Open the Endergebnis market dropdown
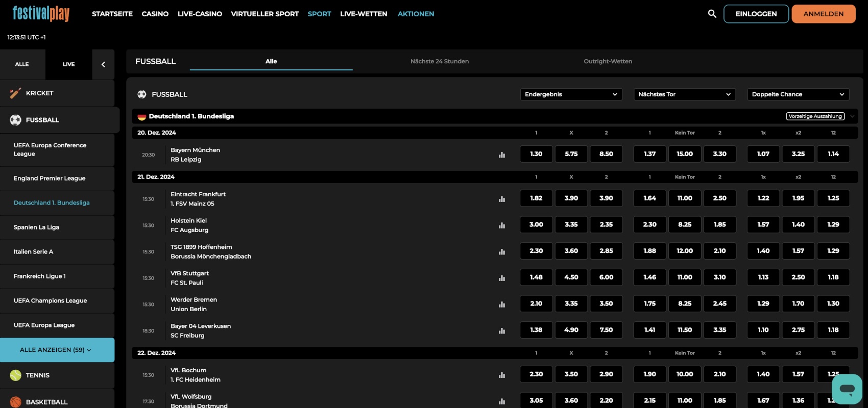 pyautogui.click(x=571, y=94)
